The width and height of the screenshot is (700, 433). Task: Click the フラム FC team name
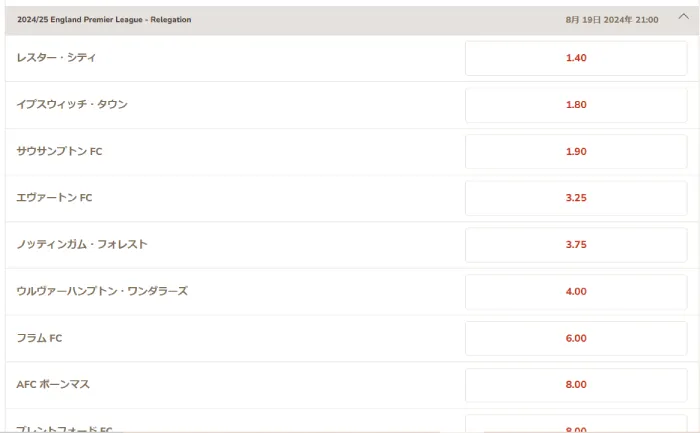[39, 338]
